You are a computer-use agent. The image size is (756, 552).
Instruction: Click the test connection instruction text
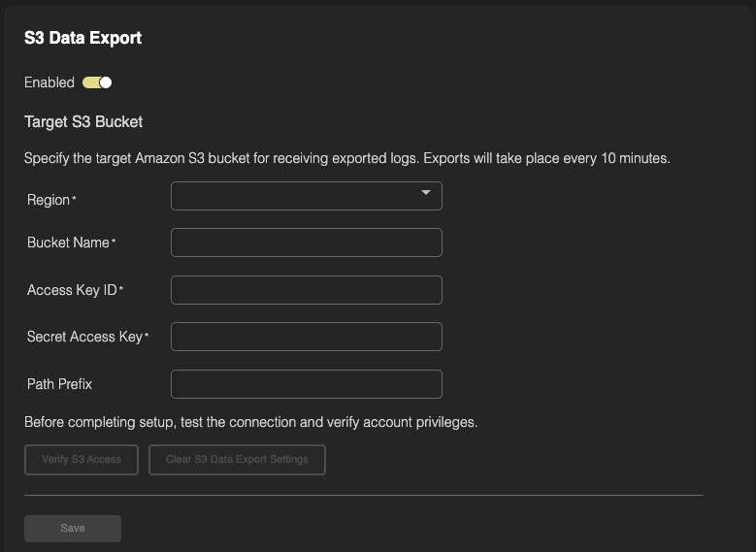coord(250,422)
